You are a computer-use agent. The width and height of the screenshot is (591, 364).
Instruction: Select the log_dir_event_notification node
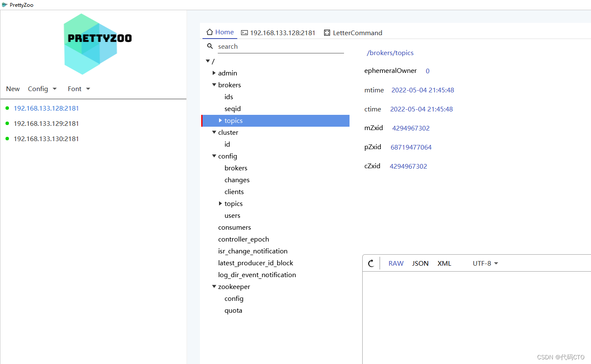[x=257, y=275]
